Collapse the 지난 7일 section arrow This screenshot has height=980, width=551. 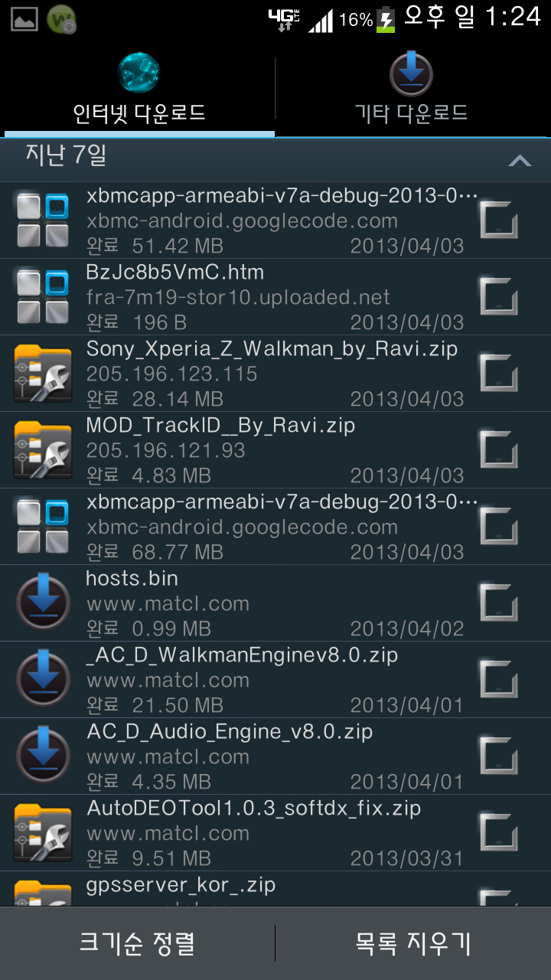point(520,161)
